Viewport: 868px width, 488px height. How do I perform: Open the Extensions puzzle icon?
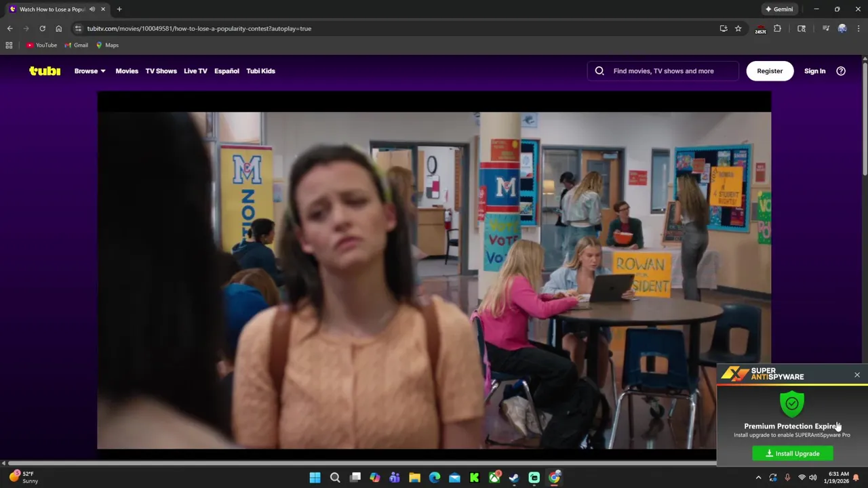(777, 28)
